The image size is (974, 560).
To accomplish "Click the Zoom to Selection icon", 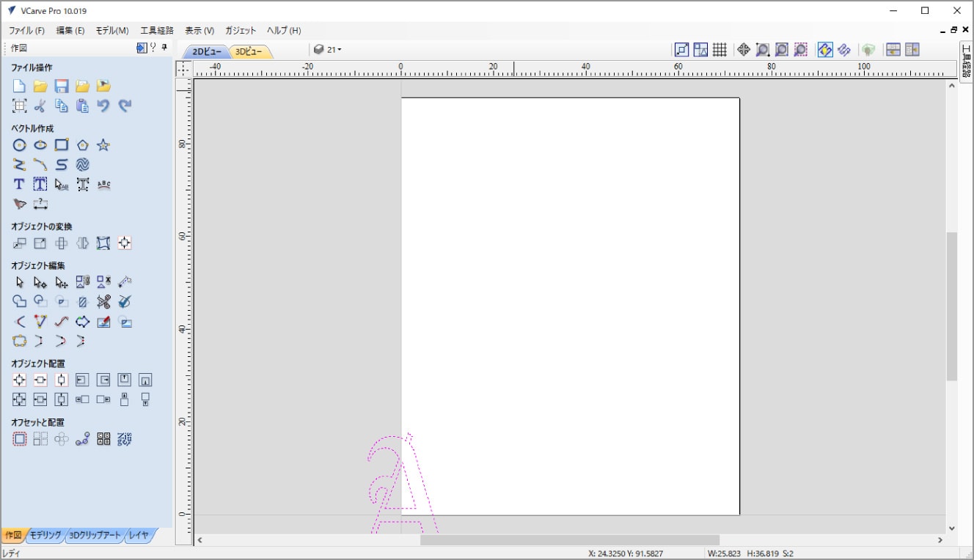I will coord(801,50).
